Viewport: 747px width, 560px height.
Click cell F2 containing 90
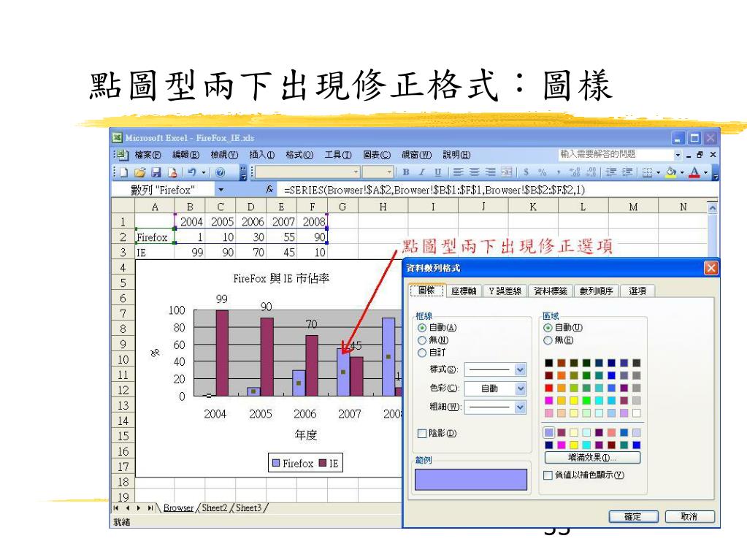[x=313, y=237]
